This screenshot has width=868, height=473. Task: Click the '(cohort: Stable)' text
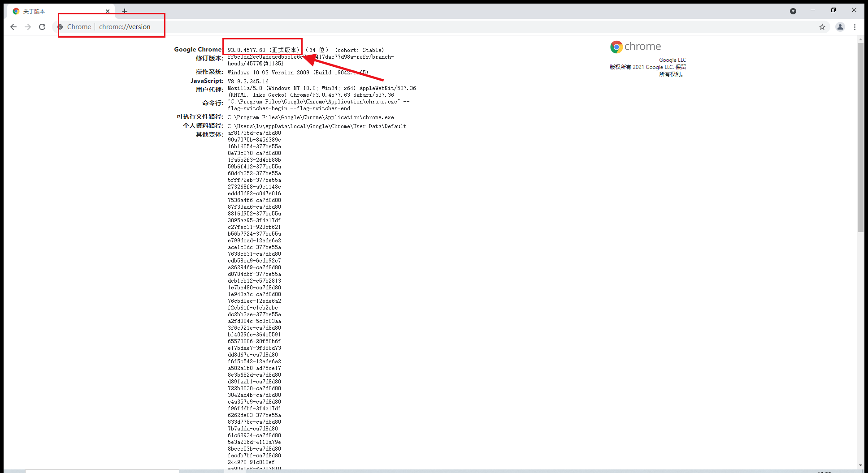click(x=360, y=50)
